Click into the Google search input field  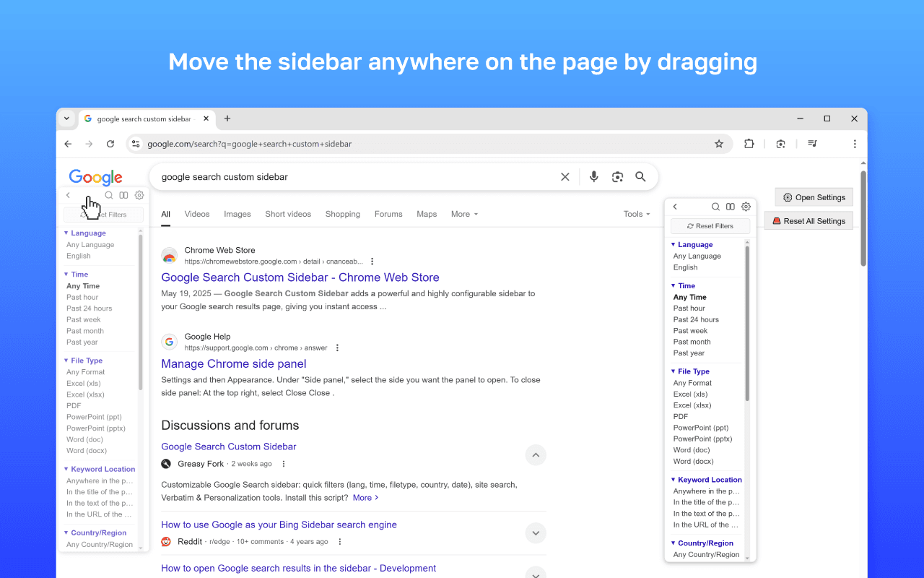[x=357, y=177]
